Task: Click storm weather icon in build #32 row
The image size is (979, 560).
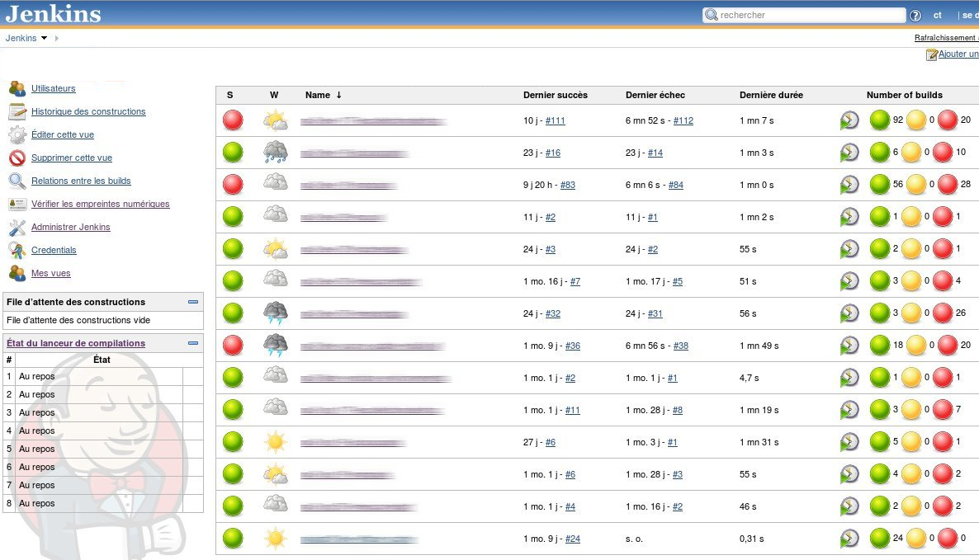Action: click(x=276, y=313)
